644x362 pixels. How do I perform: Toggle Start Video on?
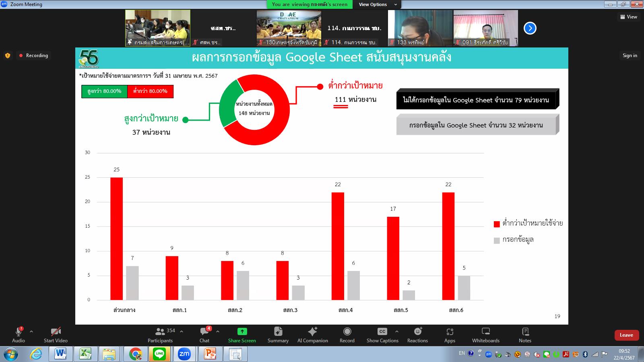[56, 335]
